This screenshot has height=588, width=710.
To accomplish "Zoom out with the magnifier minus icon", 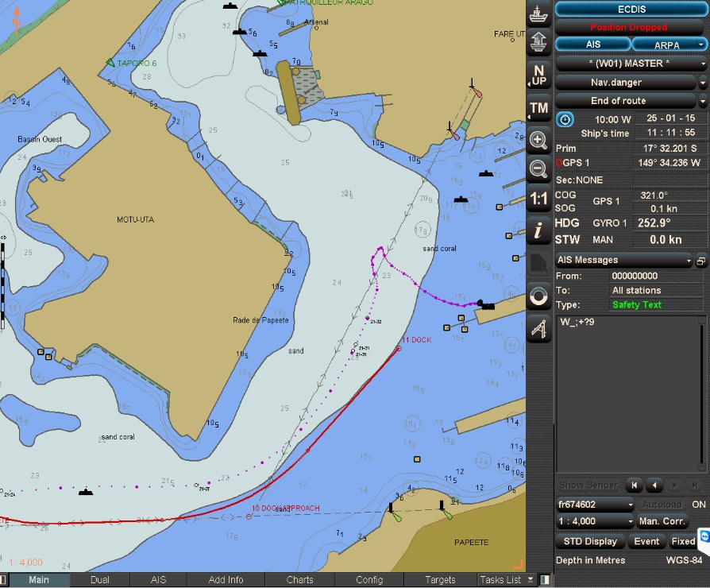I will coord(539,168).
